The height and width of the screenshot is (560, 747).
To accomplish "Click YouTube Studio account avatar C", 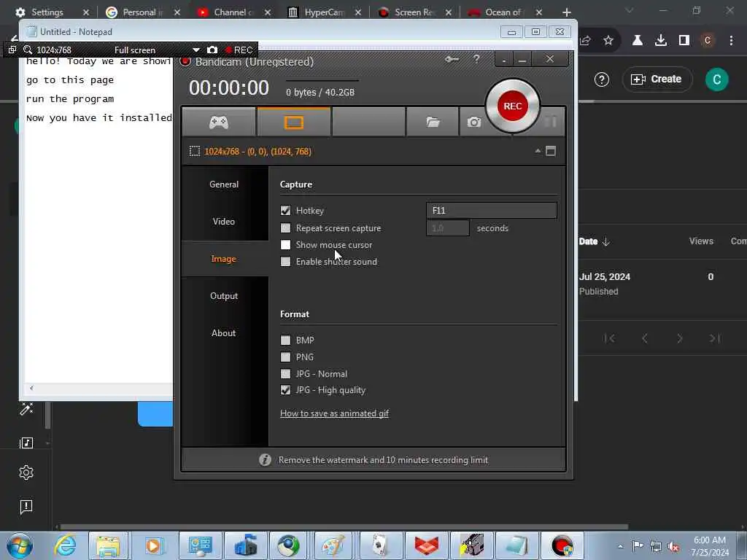I will click(x=716, y=79).
